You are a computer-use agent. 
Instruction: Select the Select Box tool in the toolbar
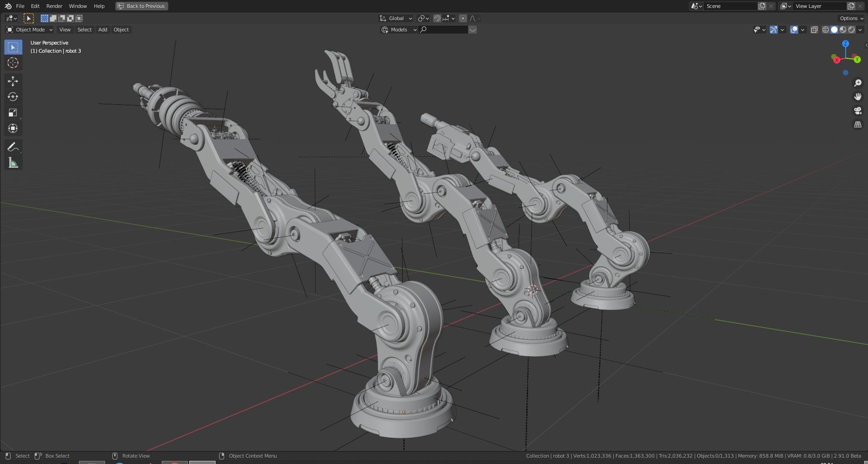click(13, 47)
